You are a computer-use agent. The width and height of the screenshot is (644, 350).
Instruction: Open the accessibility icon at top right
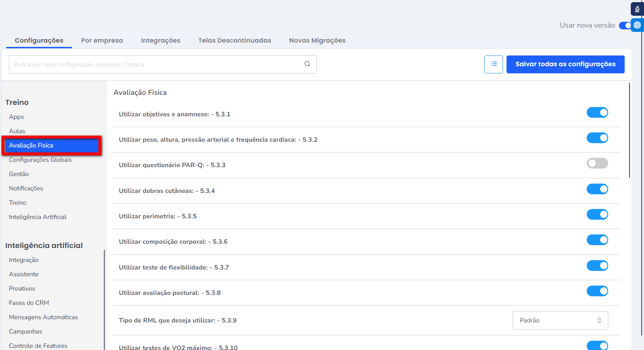click(637, 9)
